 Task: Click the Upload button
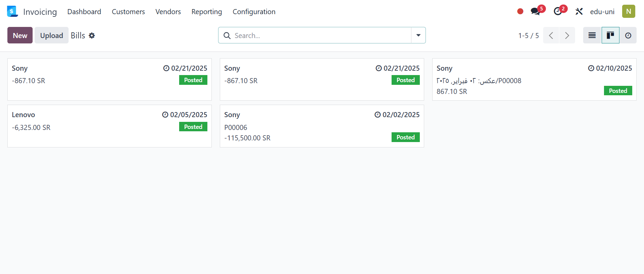pyautogui.click(x=51, y=35)
